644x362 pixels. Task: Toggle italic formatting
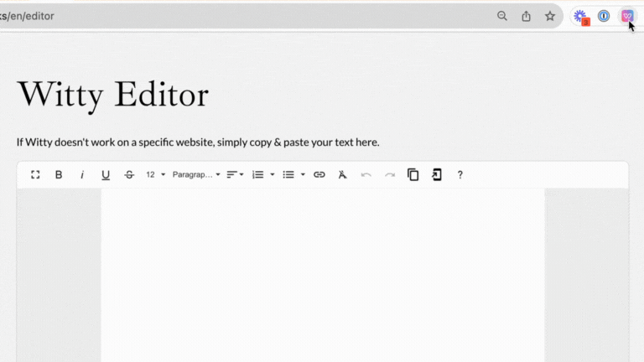point(82,174)
